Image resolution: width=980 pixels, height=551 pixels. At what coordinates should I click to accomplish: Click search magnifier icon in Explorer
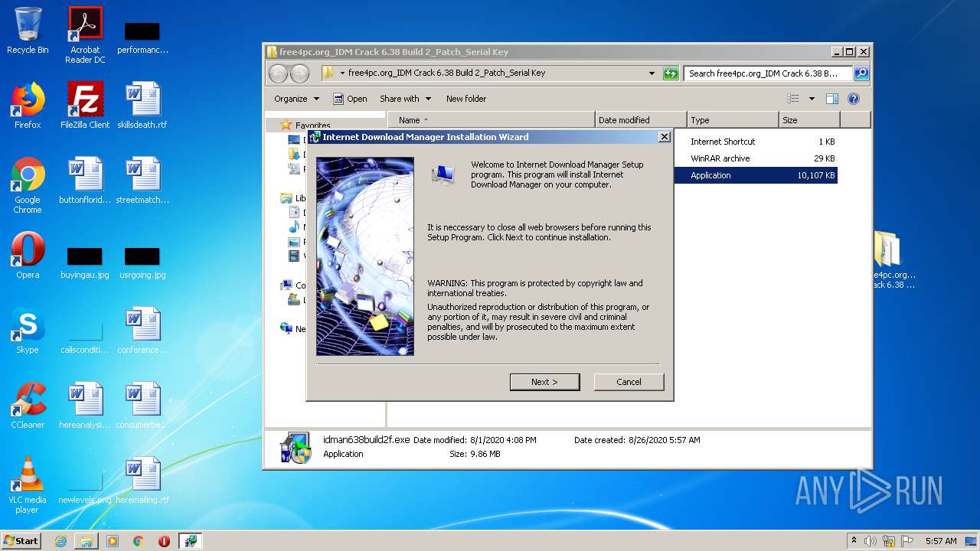861,73
